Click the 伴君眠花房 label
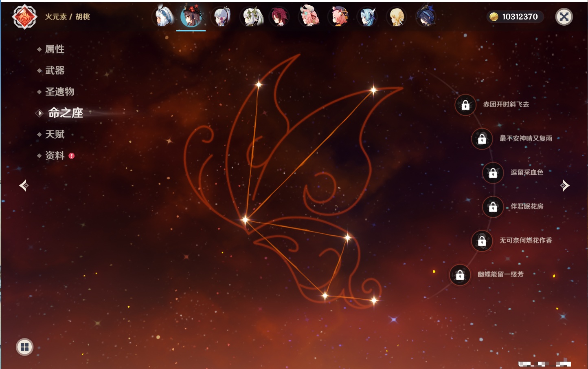The image size is (588, 369). (527, 206)
